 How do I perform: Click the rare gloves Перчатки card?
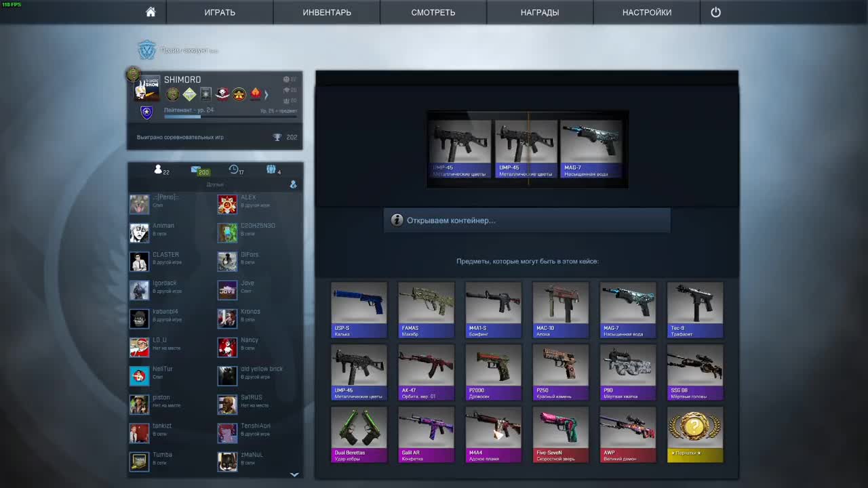(x=695, y=434)
